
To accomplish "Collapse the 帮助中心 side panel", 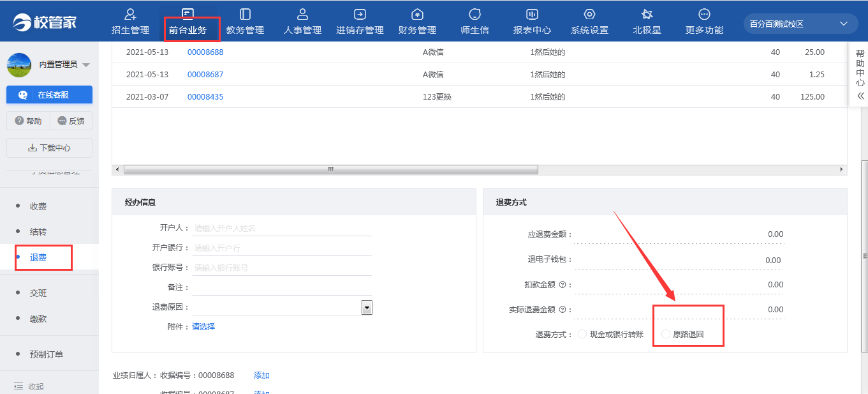I will click(x=860, y=96).
